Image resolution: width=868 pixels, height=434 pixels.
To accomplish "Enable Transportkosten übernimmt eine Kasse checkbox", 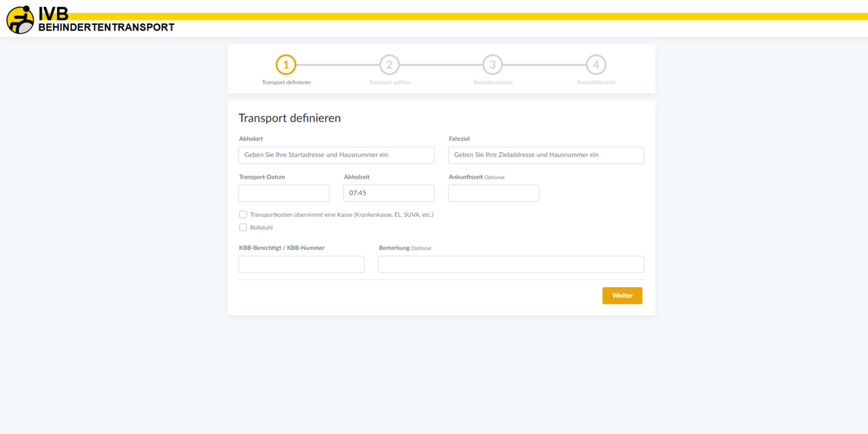I will (242, 215).
